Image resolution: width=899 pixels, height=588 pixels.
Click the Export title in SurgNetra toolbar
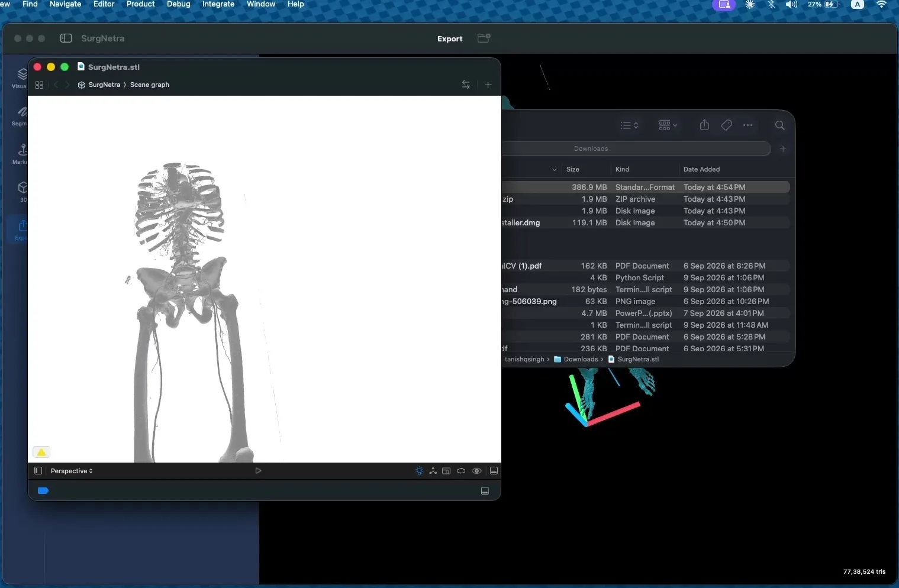coord(450,39)
